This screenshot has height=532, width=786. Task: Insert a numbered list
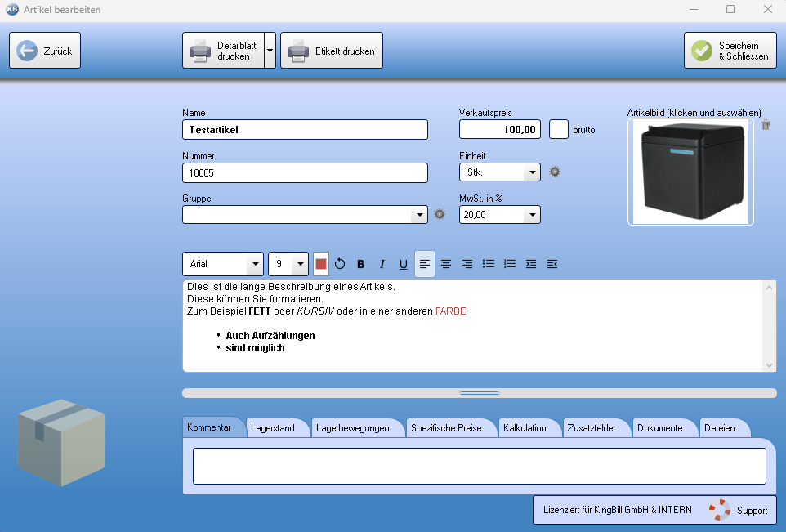tap(510, 264)
